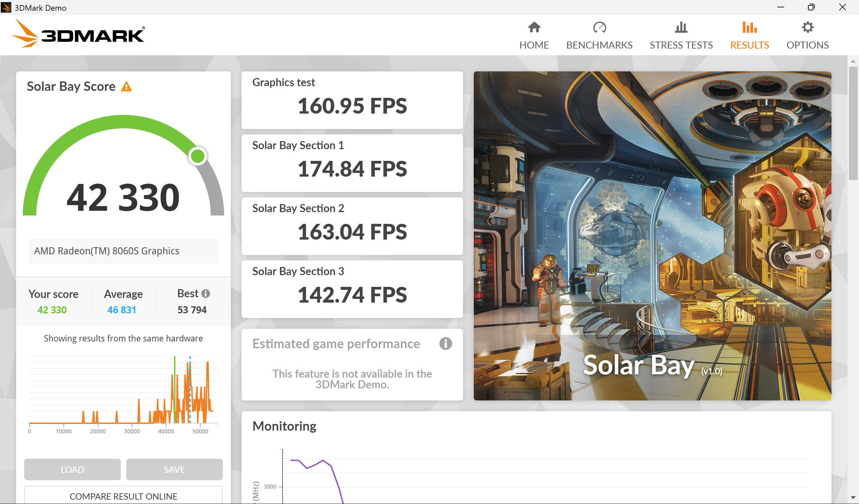Screen dimensions: 859x504
Task: Click the Solar Bay preview image
Action: click(652, 235)
